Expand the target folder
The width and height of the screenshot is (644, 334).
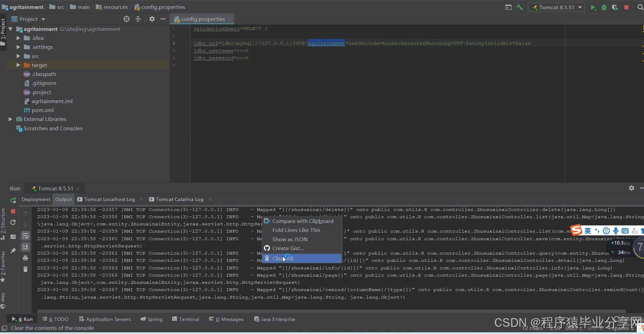18,65
